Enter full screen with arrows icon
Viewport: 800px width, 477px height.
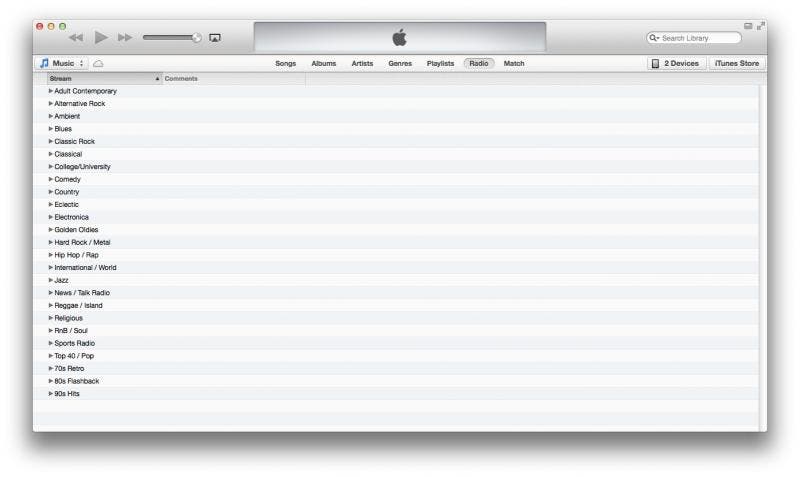(761, 26)
